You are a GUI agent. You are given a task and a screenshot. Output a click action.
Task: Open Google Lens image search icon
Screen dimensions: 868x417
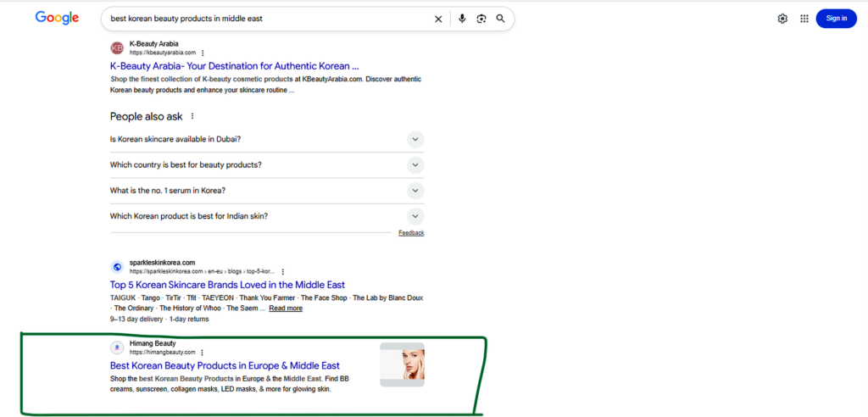point(481,19)
